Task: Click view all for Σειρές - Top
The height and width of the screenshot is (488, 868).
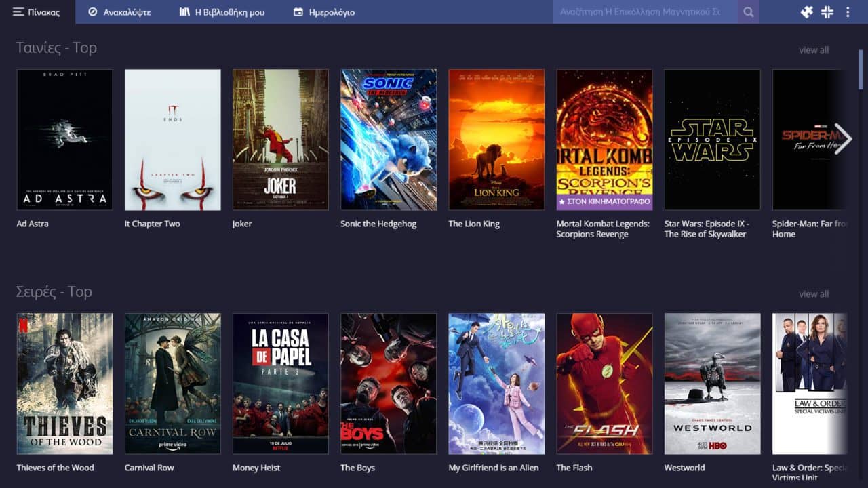Action: 814,294
